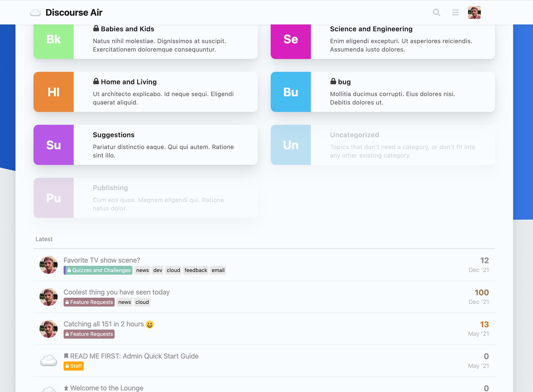
Task: Open the hamburger menu icon
Action: [455, 12]
